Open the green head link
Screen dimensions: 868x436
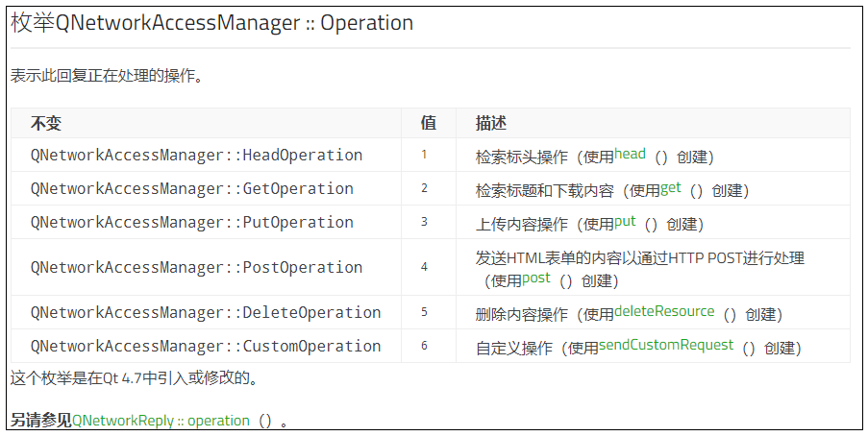(x=630, y=154)
